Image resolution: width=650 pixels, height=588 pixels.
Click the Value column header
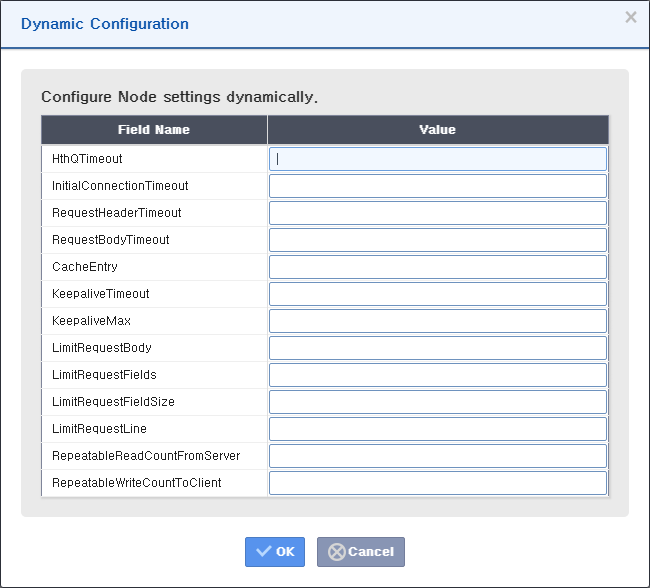tap(438, 129)
